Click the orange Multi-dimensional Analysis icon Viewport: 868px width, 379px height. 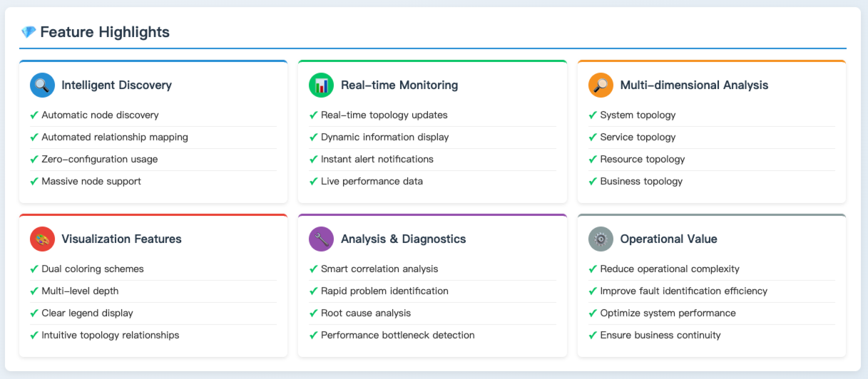pos(601,85)
